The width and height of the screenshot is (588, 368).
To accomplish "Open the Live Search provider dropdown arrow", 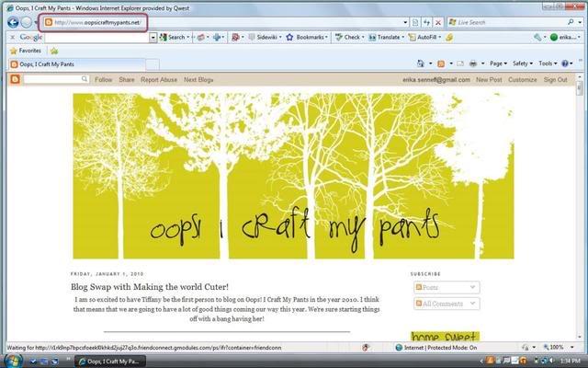I will (x=580, y=22).
